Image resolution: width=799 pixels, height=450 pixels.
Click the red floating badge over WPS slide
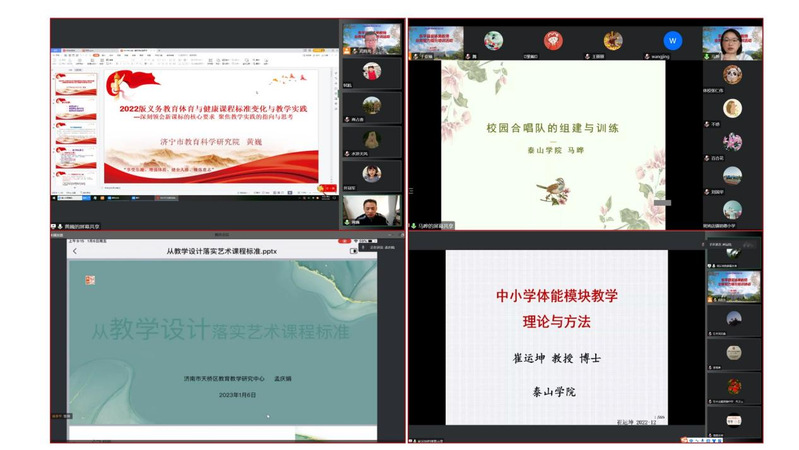[327, 189]
